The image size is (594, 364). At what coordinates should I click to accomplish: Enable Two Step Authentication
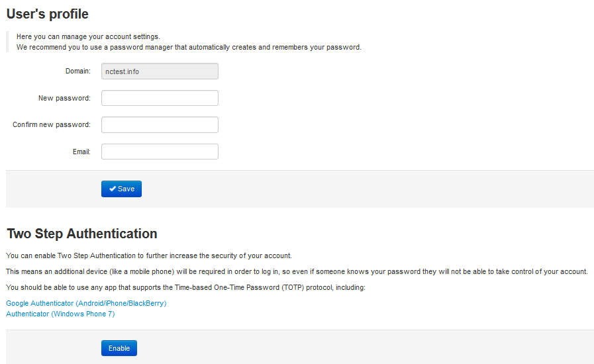pyautogui.click(x=119, y=348)
